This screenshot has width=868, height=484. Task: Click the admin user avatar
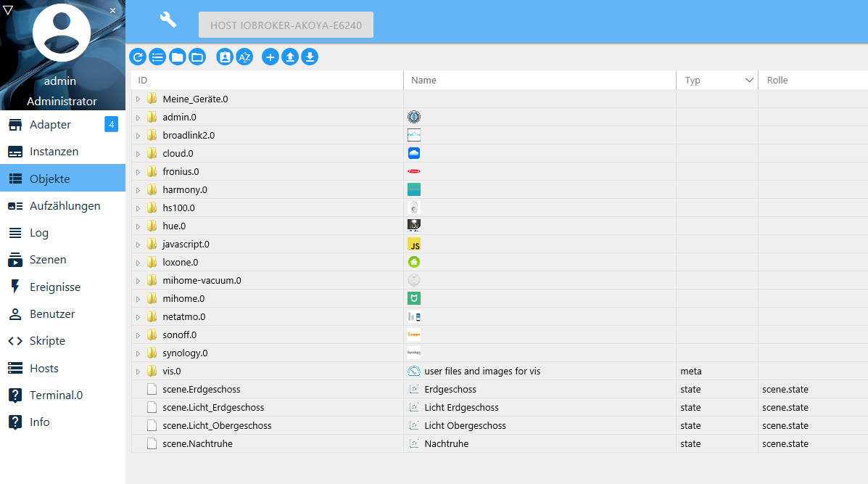point(62,33)
